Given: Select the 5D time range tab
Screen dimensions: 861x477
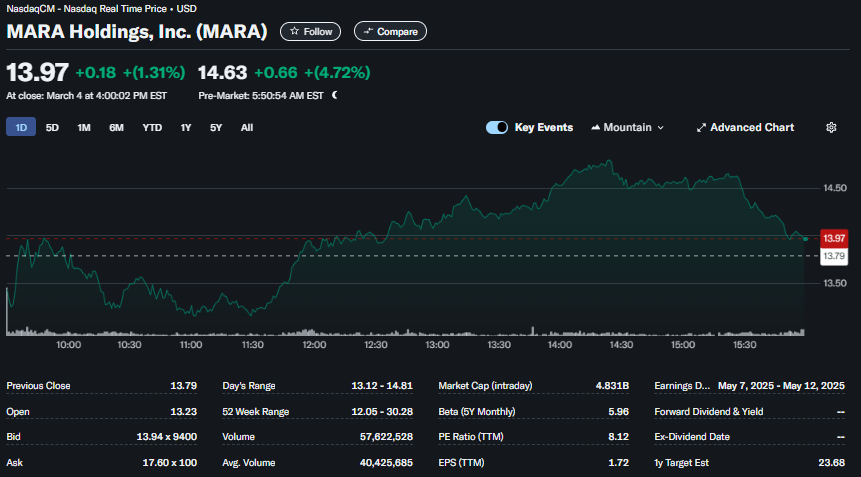Looking at the screenshot, I should coord(52,127).
